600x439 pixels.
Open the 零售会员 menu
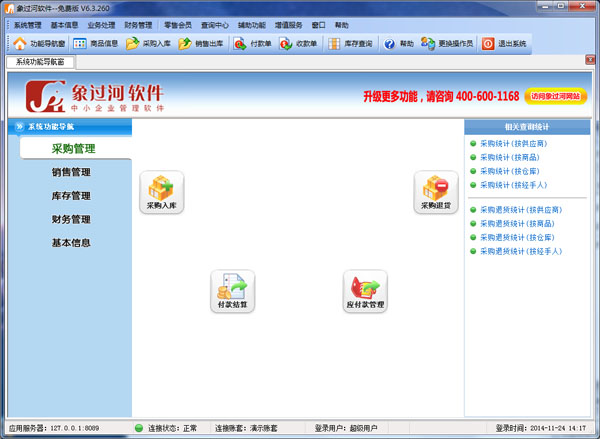(178, 25)
